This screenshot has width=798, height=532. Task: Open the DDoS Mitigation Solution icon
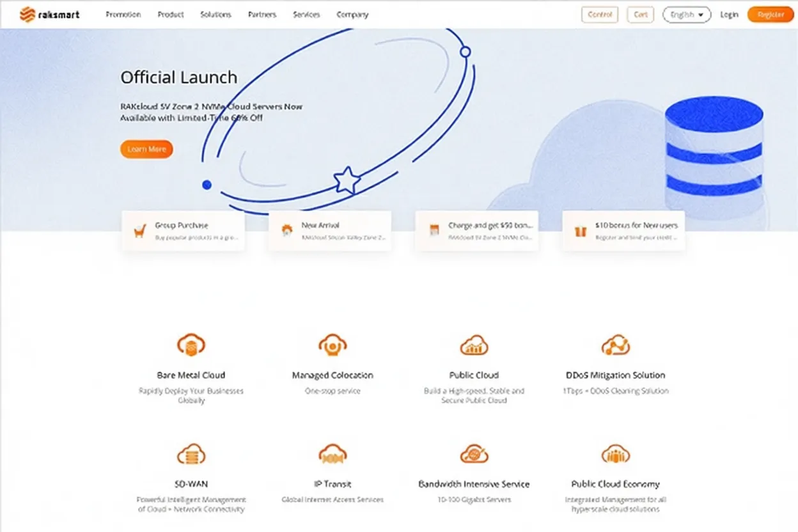pyautogui.click(x=615, y=346)
